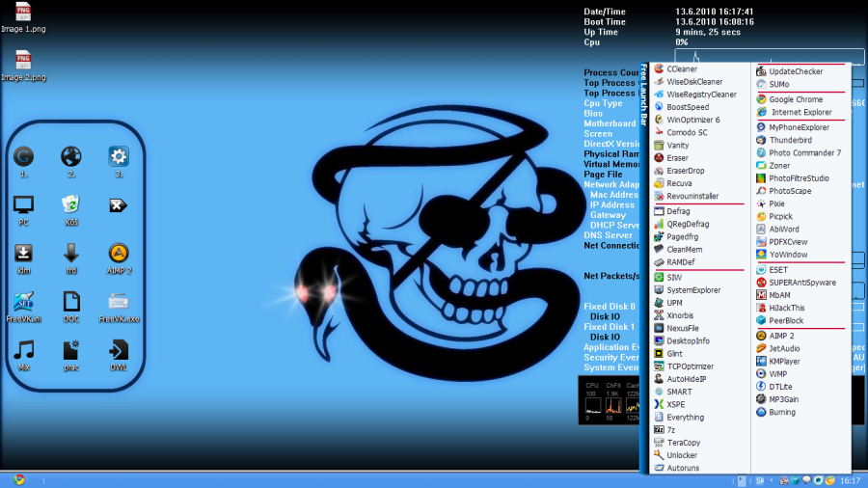868x488 pixels.
Task: Choose TeraCopy from the launch menu
Action: point(683,443)
